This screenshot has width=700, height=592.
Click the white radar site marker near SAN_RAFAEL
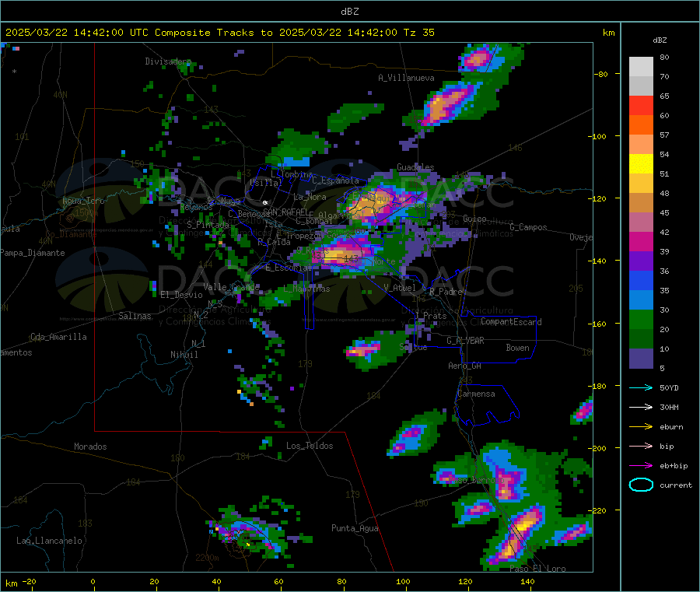coord(265,203)
